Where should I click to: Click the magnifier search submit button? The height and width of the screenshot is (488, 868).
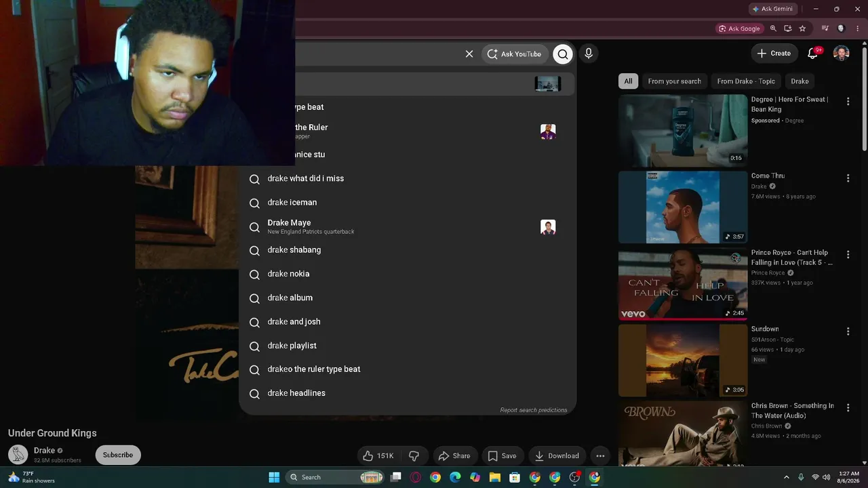[563, 54]
